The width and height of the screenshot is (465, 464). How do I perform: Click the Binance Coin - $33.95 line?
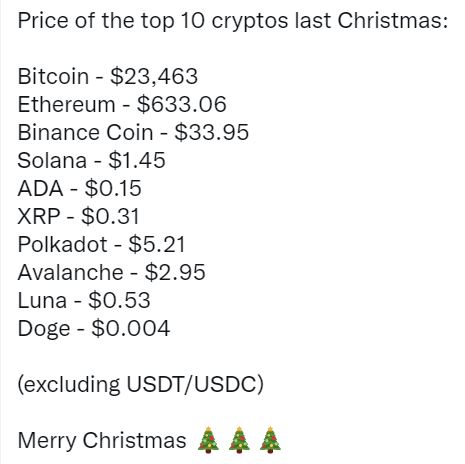pos(133,132)
